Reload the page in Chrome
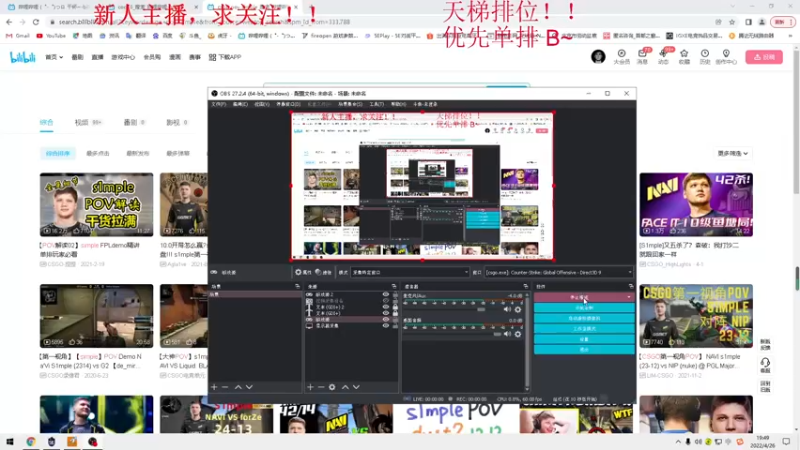Image resolution: width=800 pixels, height=450 pixels. [36, 22]
